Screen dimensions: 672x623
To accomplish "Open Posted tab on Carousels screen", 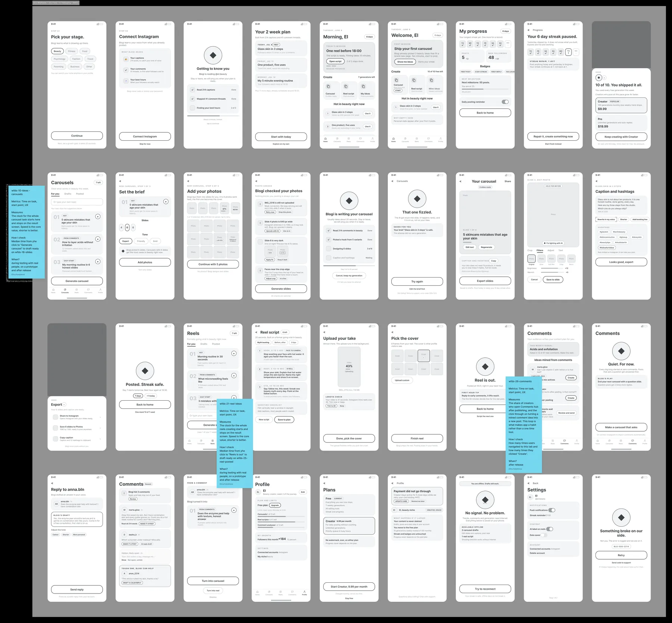I will [80, 194].
